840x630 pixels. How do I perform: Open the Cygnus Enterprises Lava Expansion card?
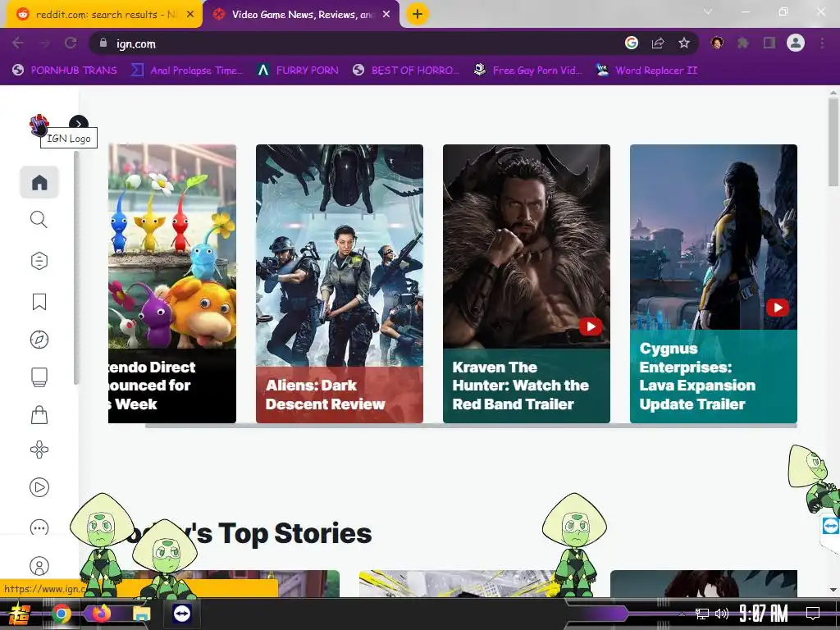714,283
